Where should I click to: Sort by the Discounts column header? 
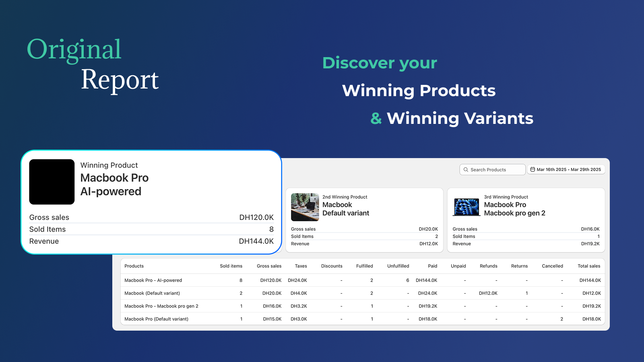332,266
